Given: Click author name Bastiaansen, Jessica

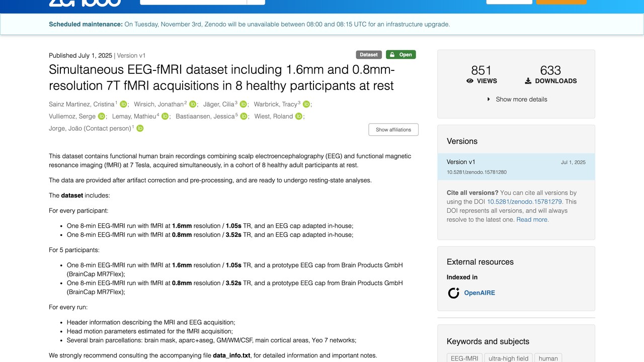Looking at the screenshot, I should point(205,117).
